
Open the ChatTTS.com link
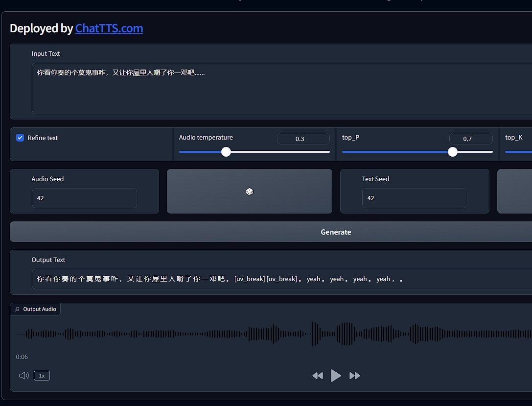coord(109,28)
